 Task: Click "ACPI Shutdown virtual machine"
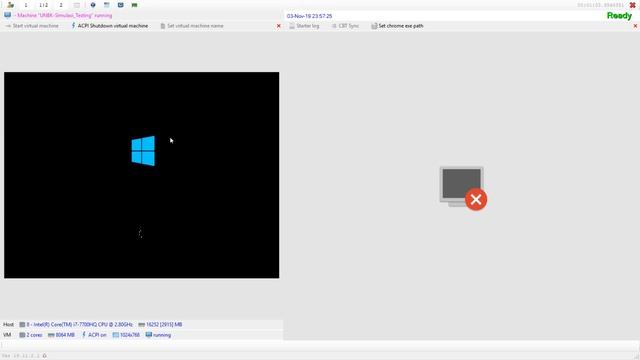(x=110, y=26)
